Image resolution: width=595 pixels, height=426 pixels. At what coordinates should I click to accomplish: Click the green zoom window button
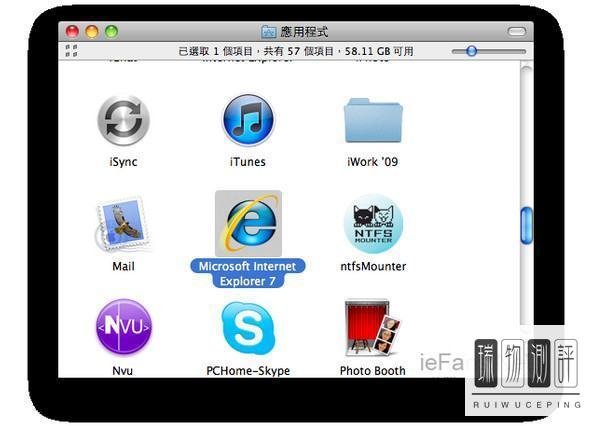coord(112,31)
